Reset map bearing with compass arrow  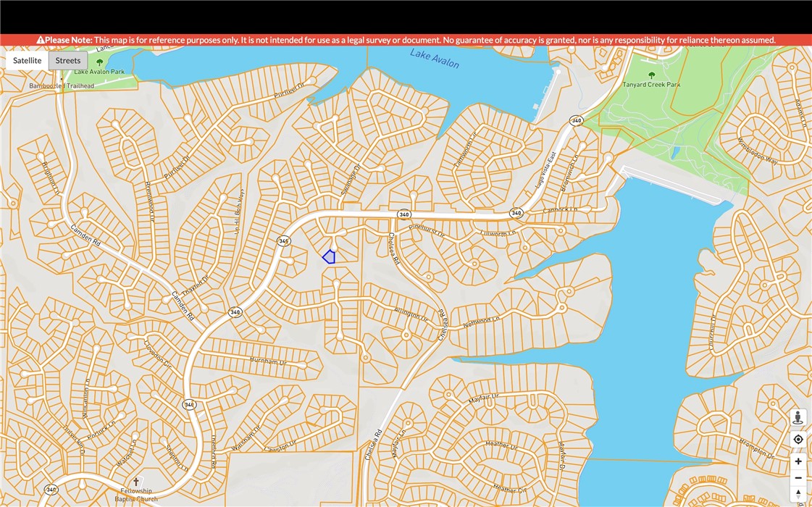coord(798,494)
